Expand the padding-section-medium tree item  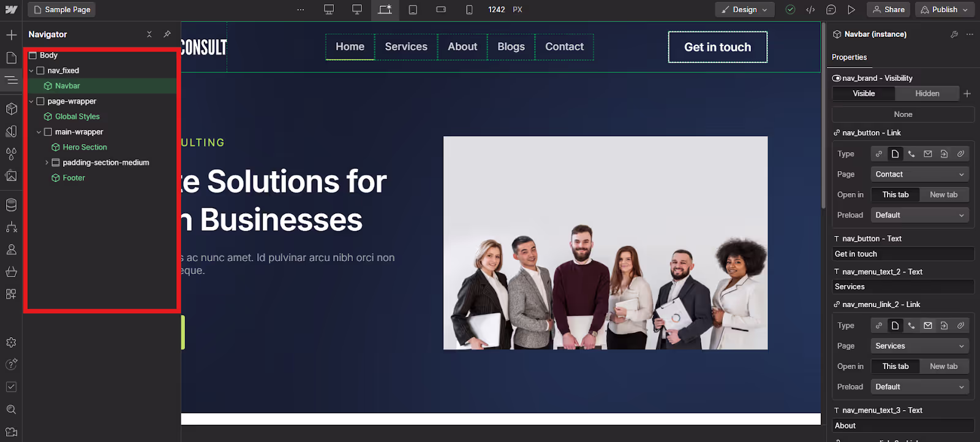(x=47, y=162)
